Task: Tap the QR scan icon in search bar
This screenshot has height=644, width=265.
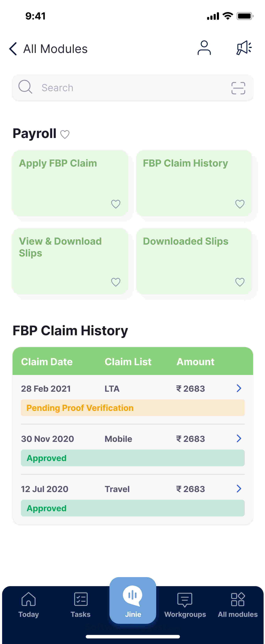Action: [x=238, y=87]
